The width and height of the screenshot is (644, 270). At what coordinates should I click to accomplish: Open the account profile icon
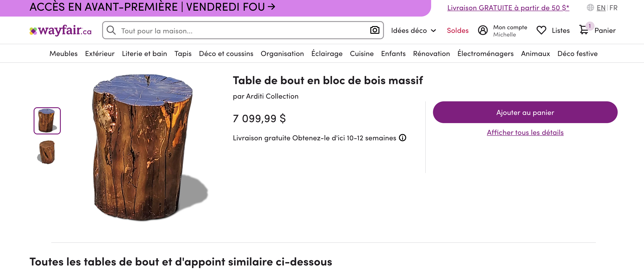tap(482, 30)
